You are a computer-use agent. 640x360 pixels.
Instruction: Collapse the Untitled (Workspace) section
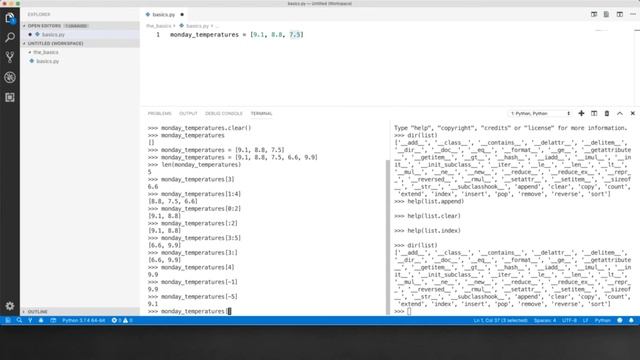80,43
